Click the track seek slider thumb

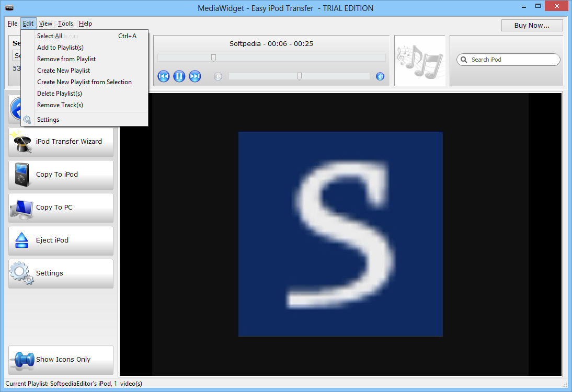[214, 57]
